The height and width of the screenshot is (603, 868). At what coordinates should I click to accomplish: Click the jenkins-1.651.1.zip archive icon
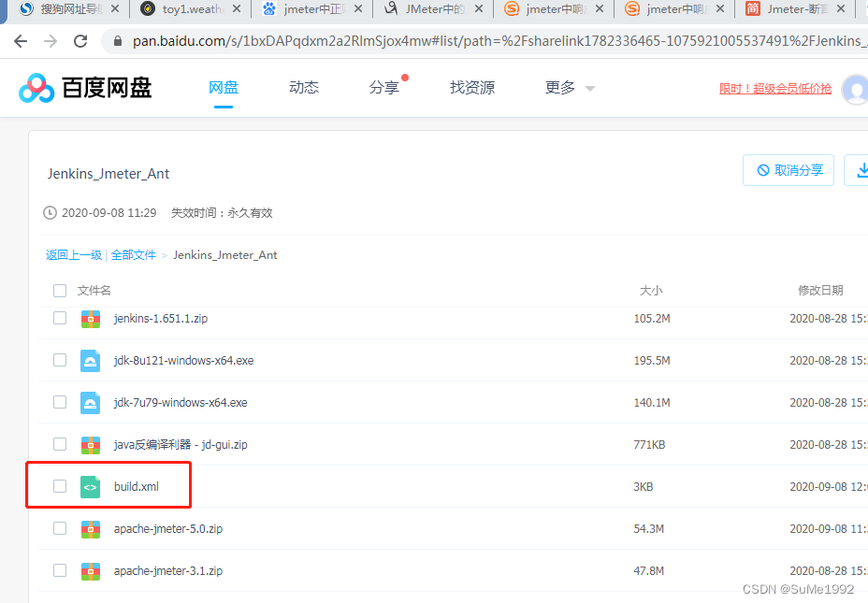[x=91, y=319]
